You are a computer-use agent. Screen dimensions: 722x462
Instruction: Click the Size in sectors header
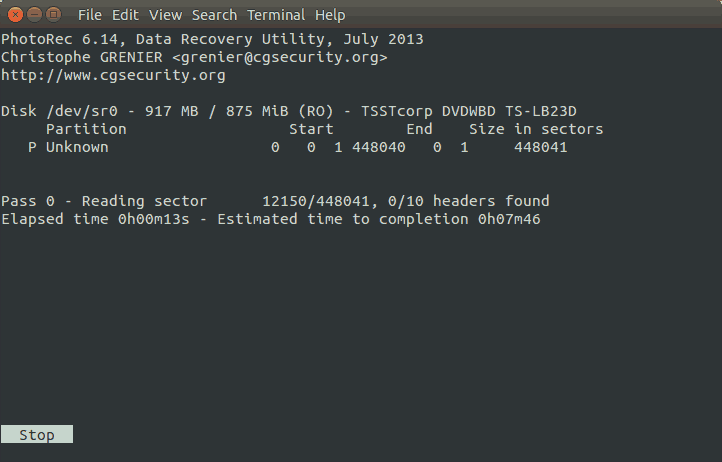pyautogui.click(x=536, y=129)
